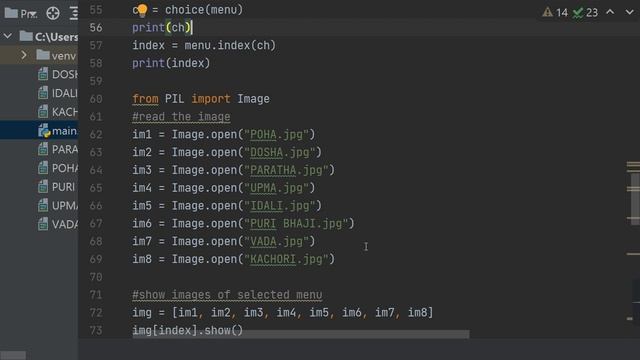Open the IDALI image file in the tree
This screenshot has height=360, width=640.
(64, 93)
